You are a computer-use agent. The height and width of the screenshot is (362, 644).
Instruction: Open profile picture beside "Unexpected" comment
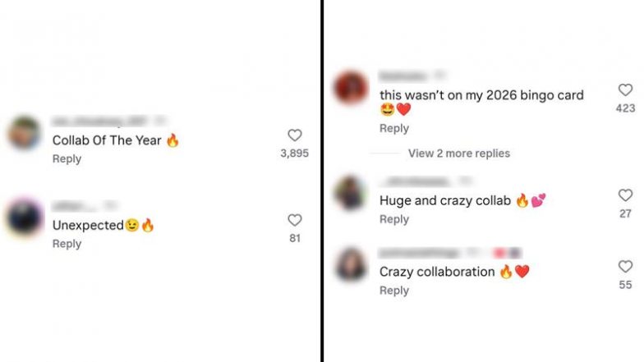click(24, 218)
